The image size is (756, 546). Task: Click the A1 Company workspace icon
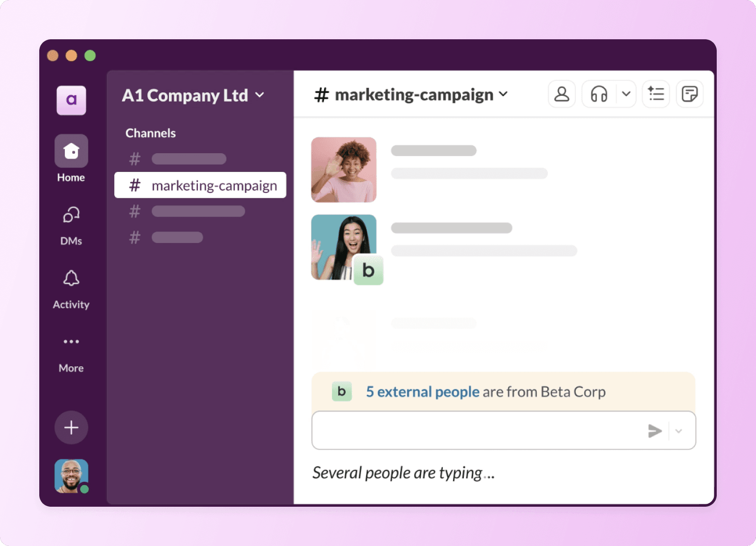[71, 100]
